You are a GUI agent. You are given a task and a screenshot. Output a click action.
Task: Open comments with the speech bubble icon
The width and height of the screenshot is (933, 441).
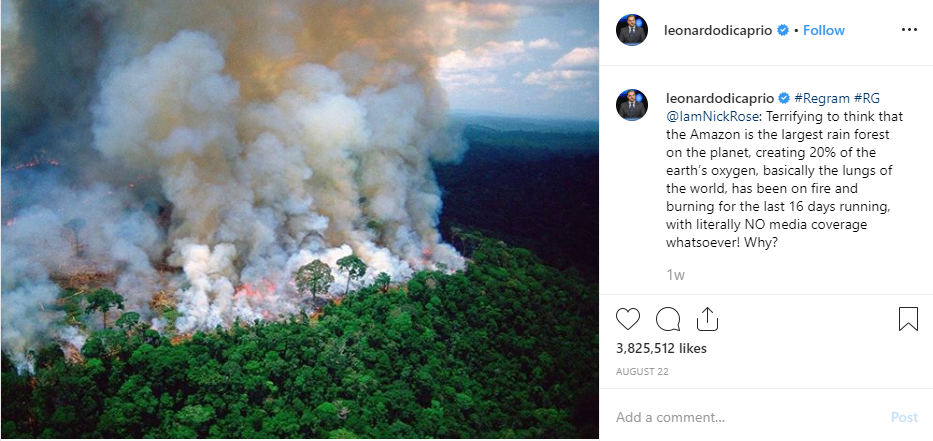pos(668,319)
